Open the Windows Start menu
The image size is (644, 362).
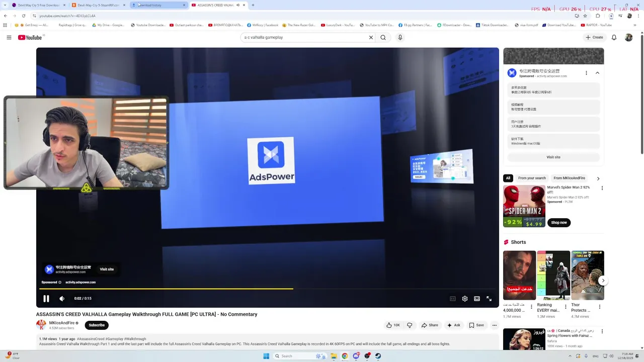tap(266, 356)
